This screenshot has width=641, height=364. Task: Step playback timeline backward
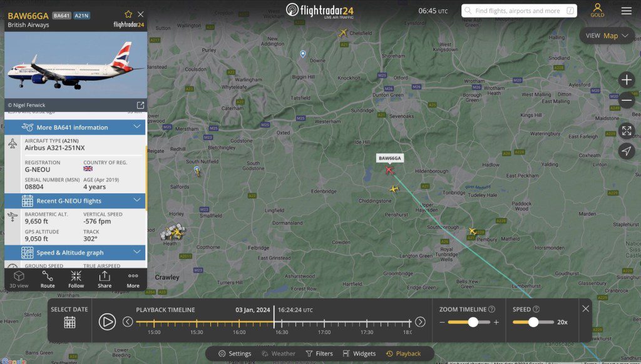(128, 322)
